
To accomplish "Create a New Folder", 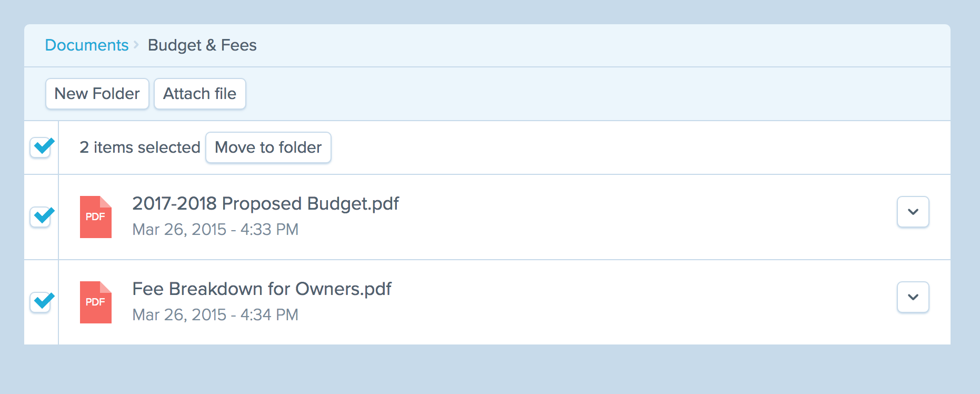I will click(x=97, y=94).
